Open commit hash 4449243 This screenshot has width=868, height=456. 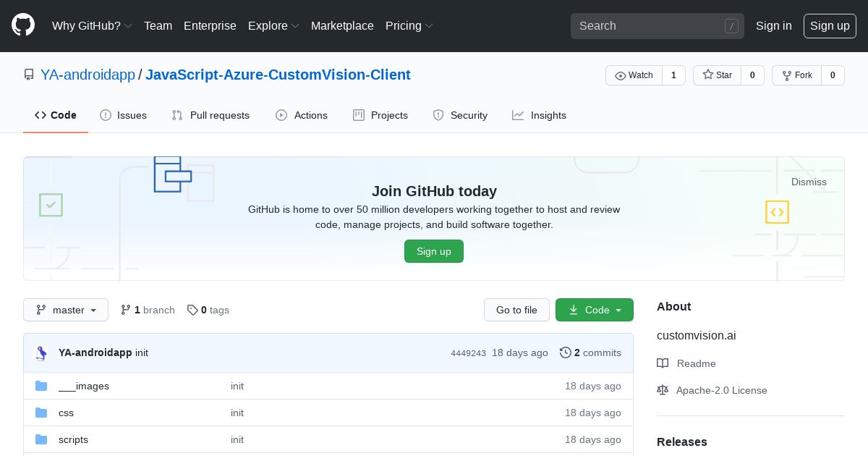coord(468,353)
